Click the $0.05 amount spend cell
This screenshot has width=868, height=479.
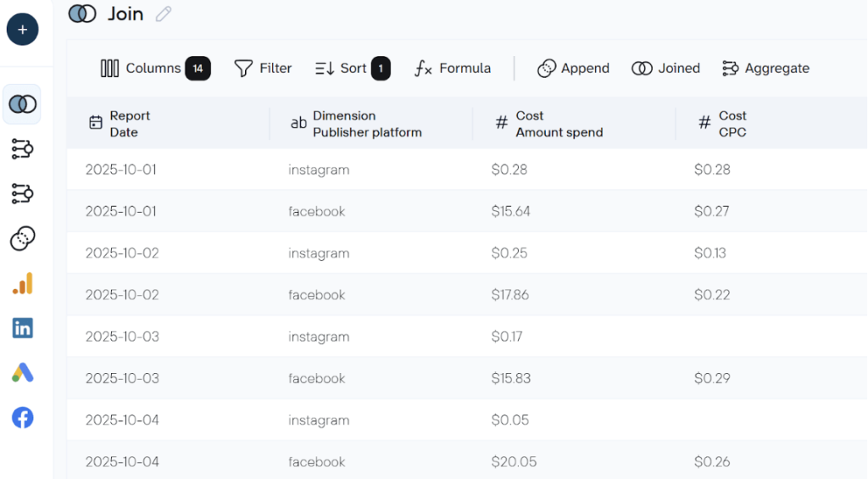click(x=509, y=421)
